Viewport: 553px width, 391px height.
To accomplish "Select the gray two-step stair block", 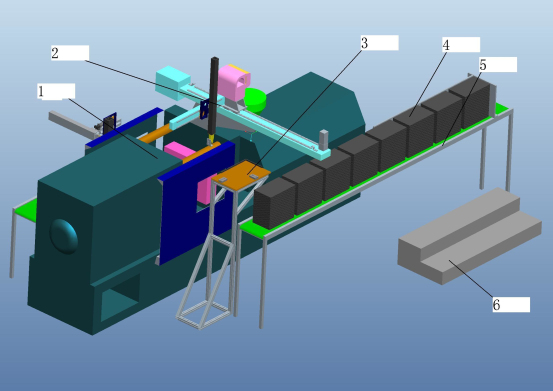I will click(x=470, y=236).
